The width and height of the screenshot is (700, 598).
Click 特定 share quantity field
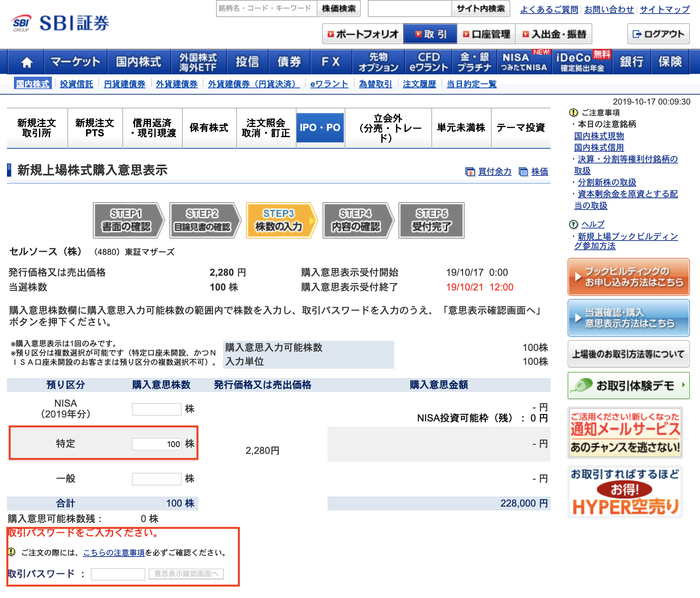156,444
